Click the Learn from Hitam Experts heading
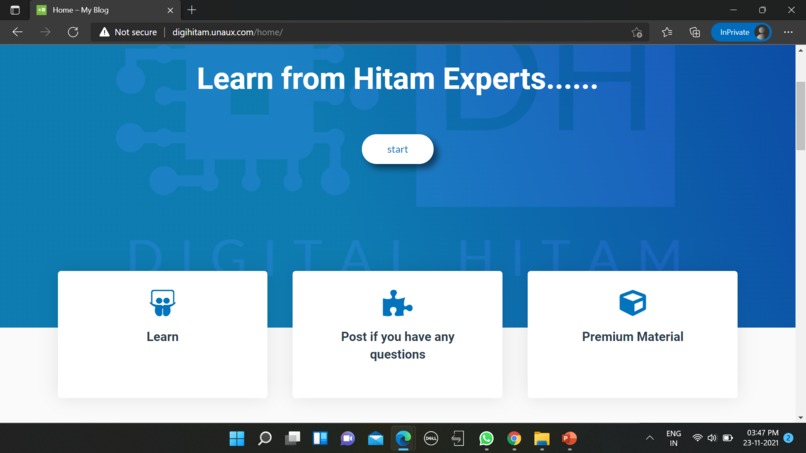The width and height of the screenshot is (806, 453). (x=397, y=79)
